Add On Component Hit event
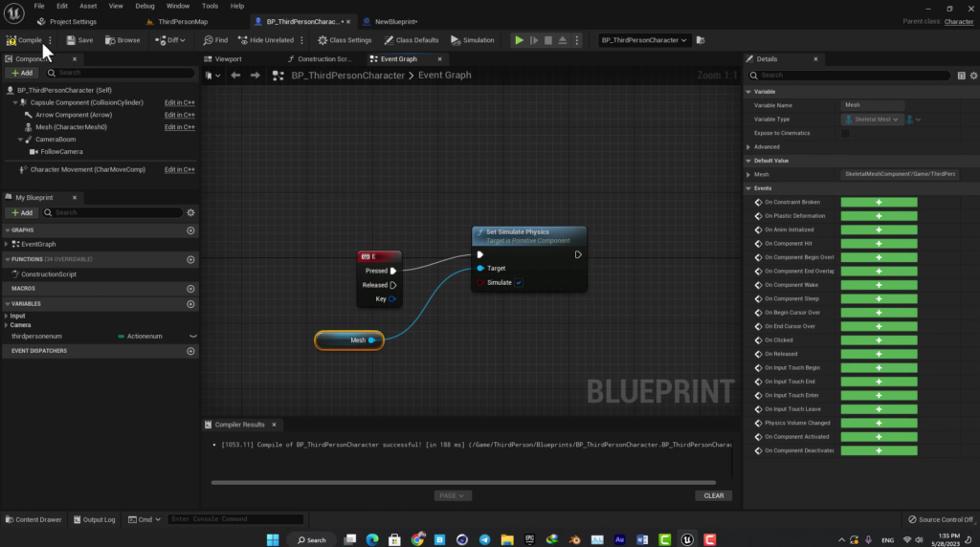Screen dimensions: 980x547 [x=879, y=244]
